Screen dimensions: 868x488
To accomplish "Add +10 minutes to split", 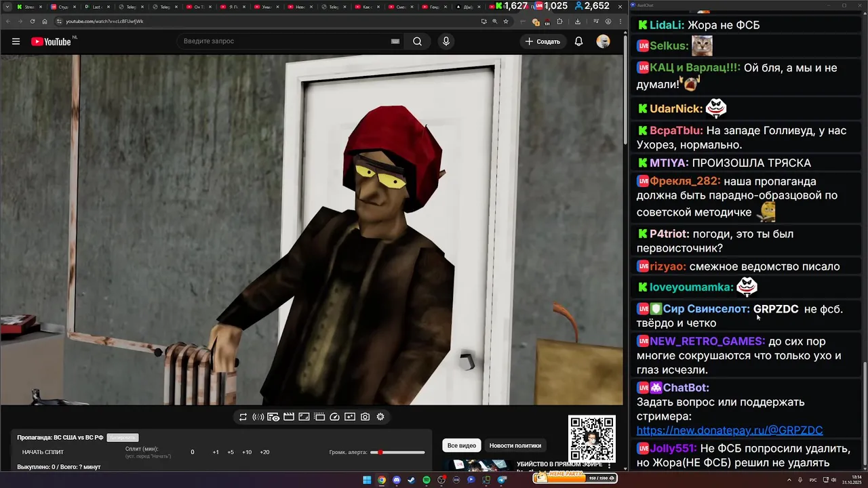I will coord(247,452).
